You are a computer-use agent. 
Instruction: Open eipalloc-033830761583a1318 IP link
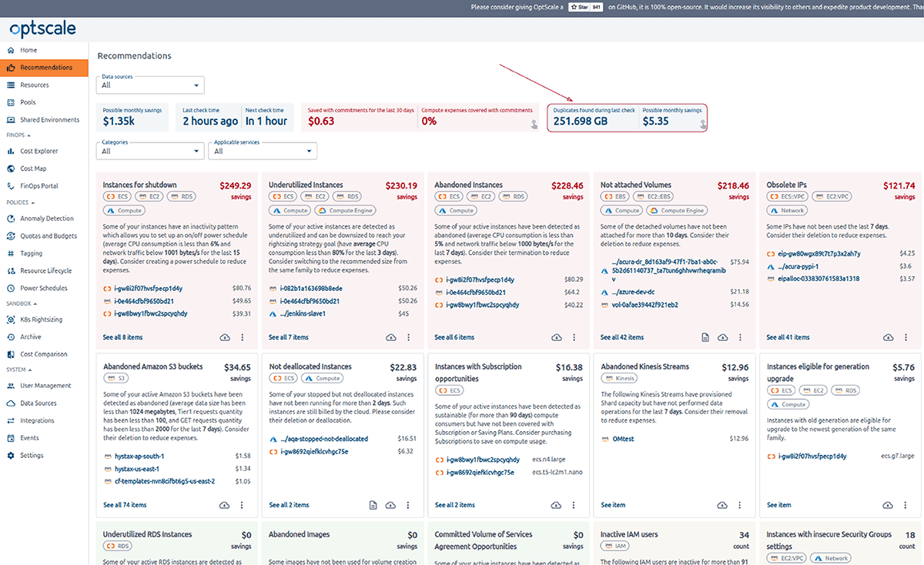[818, 279]
